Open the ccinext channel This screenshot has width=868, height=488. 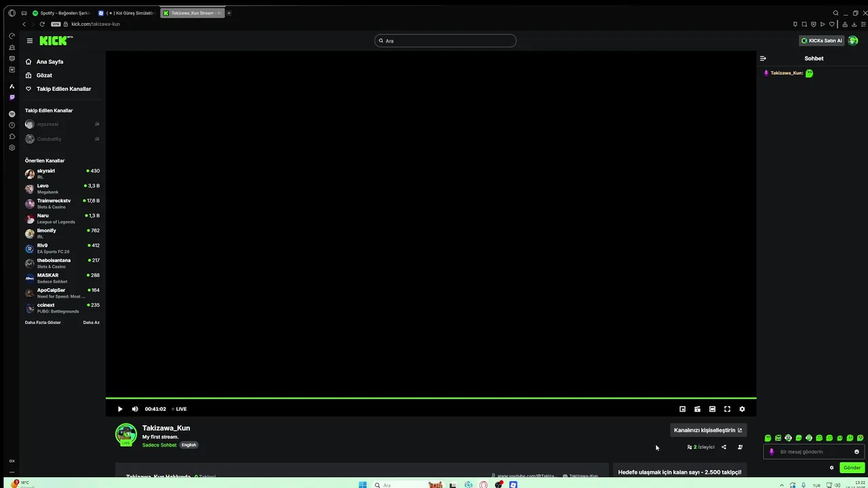[62, 308]
